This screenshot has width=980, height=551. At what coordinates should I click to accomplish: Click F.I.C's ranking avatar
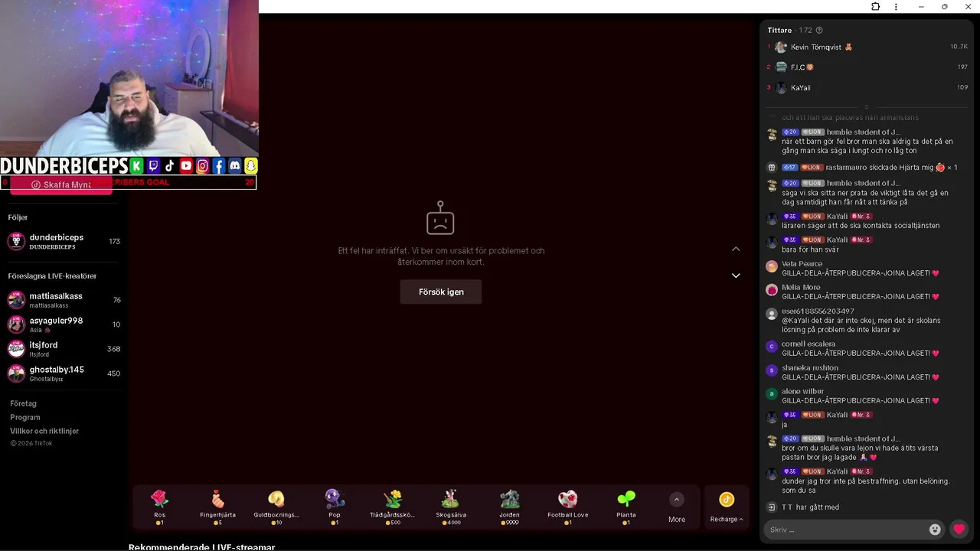click(781, 67)
